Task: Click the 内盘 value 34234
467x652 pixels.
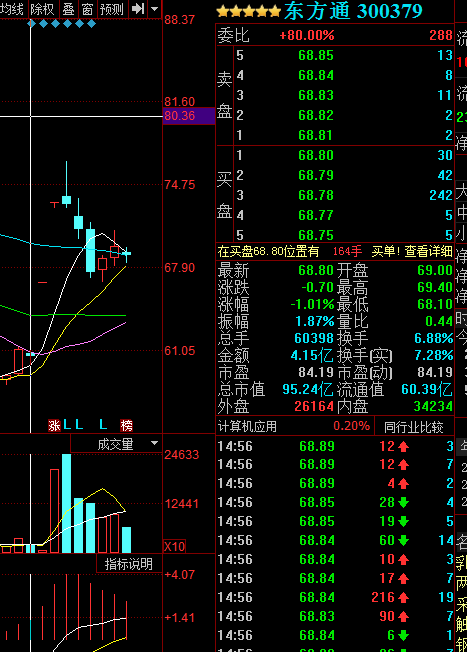Action: (x=433, y=406)
